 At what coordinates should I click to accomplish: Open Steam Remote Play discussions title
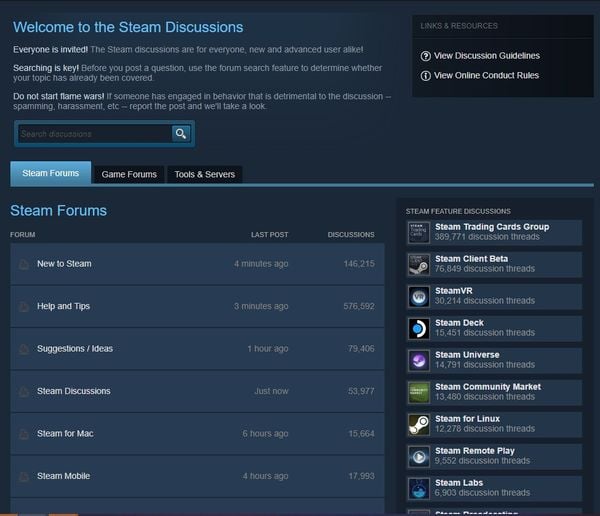coord(475,451)
